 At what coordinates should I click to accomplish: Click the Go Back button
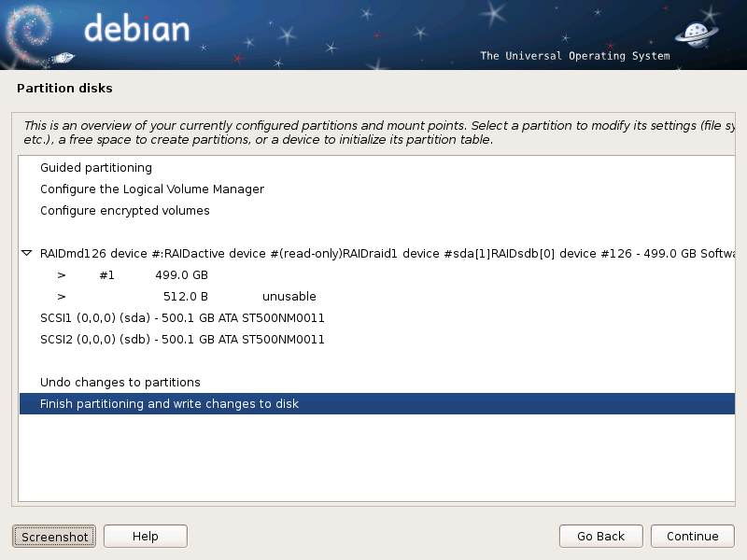(x=600, y=537)
